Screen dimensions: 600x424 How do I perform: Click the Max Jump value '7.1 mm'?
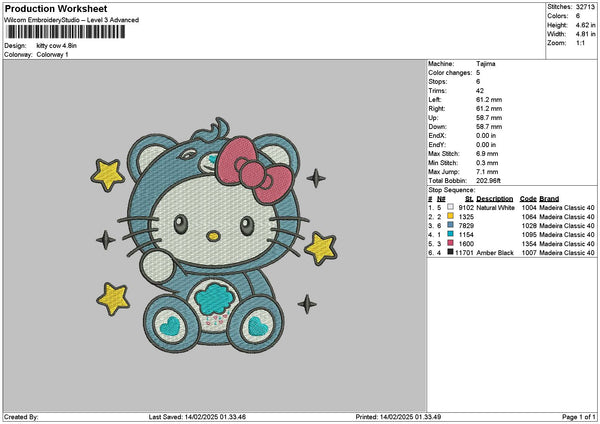[487, 172]
